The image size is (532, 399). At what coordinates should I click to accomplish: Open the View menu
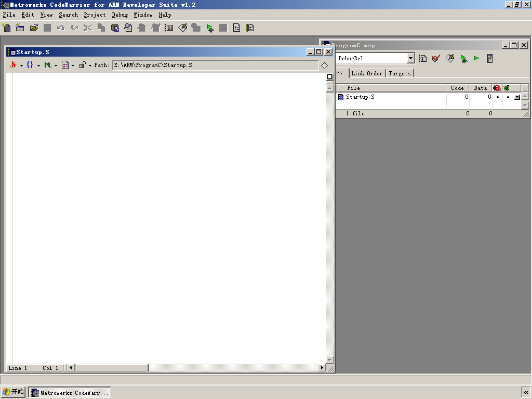click(x=46, y=15)
